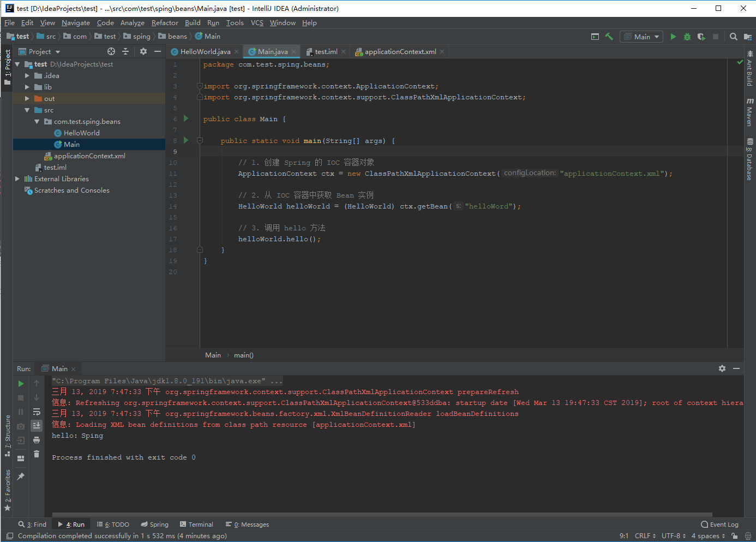Run Main with the toolbar play icon
This screenshot has width=756, height=542.
[673, 37]
